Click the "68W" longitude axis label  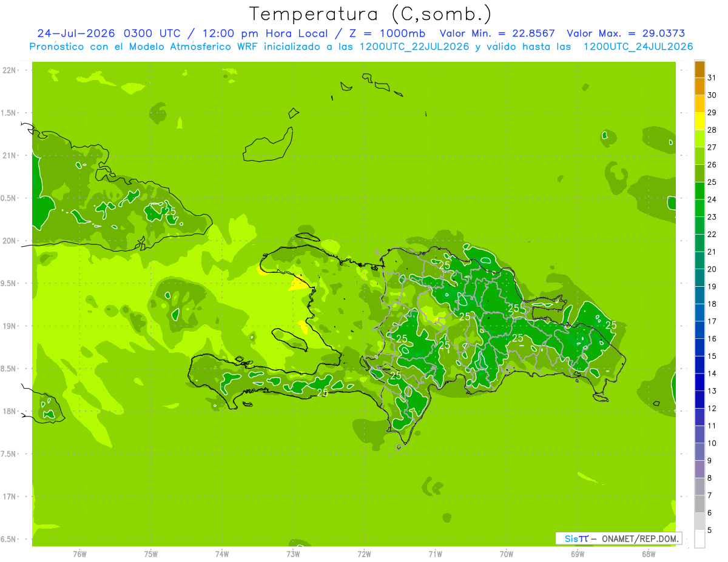pos(649,554)
